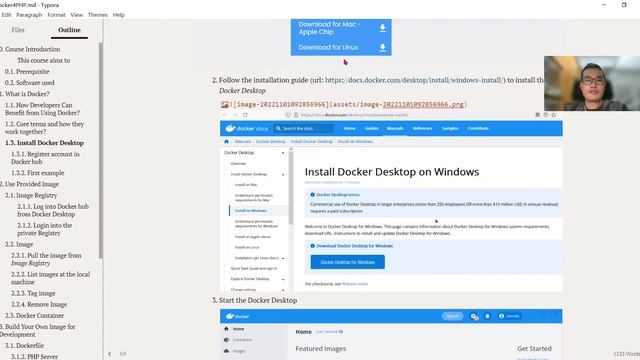Click the Containers icon in Docker Desktop sidebar
The width and height of the screenshot is (640, 360).
pyautogui.click(x=227, y=340)
